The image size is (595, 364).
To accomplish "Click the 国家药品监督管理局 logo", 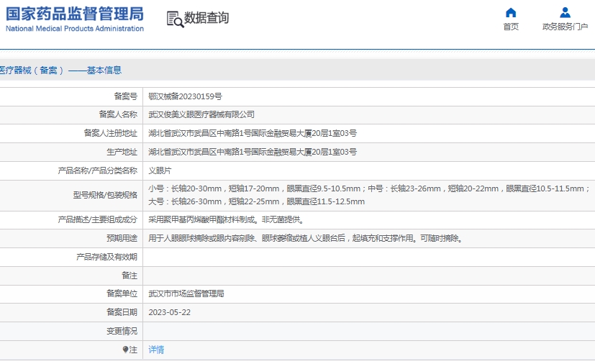I will 75,14.
